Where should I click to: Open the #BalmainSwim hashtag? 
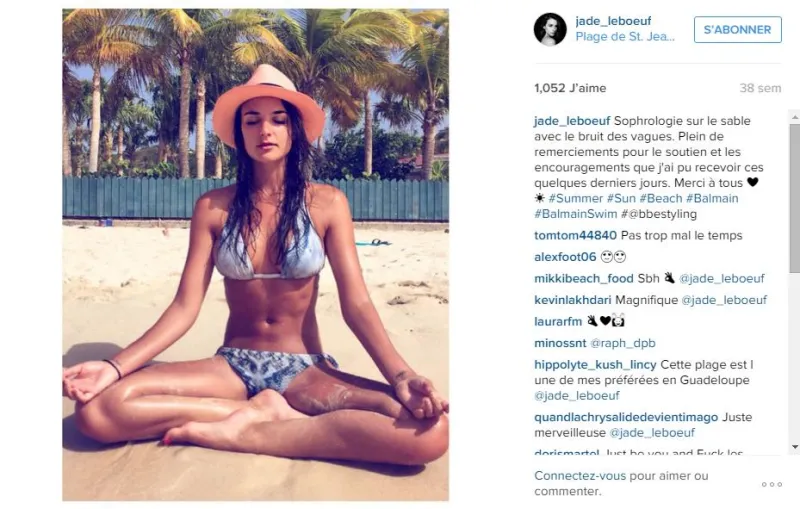pyautogui.click(x=576, y=214)
